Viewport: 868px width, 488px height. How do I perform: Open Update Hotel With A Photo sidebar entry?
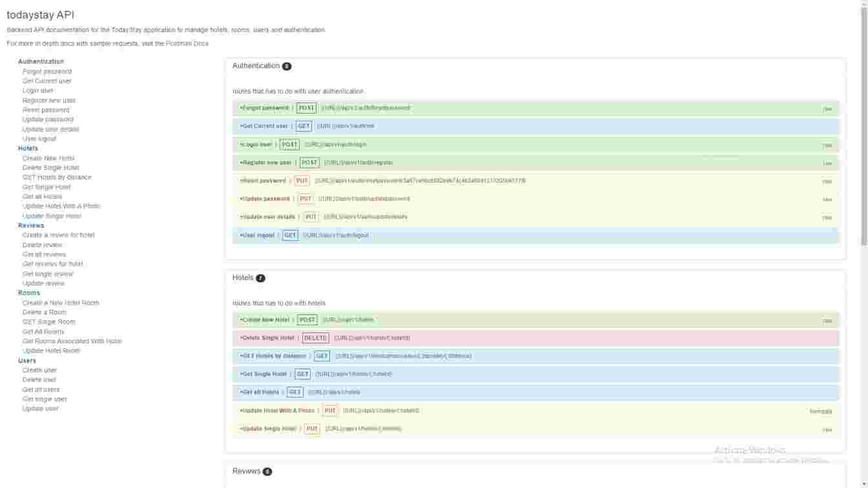pyautogui.click(x=61, y=206)
